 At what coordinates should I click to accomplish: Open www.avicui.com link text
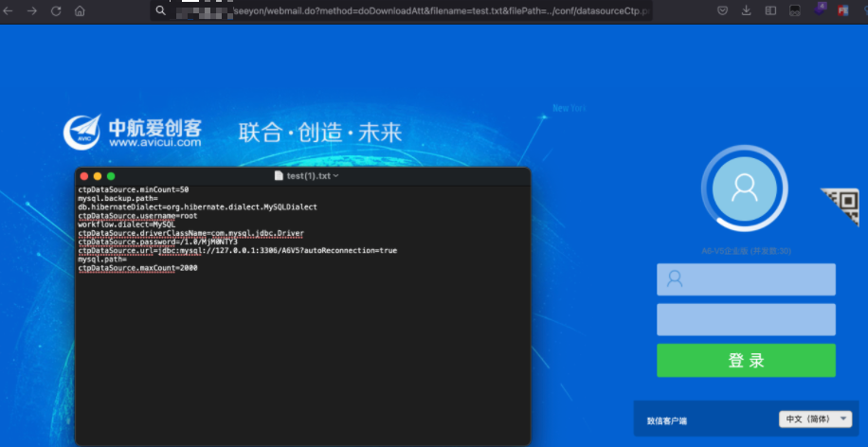point(155,143)
